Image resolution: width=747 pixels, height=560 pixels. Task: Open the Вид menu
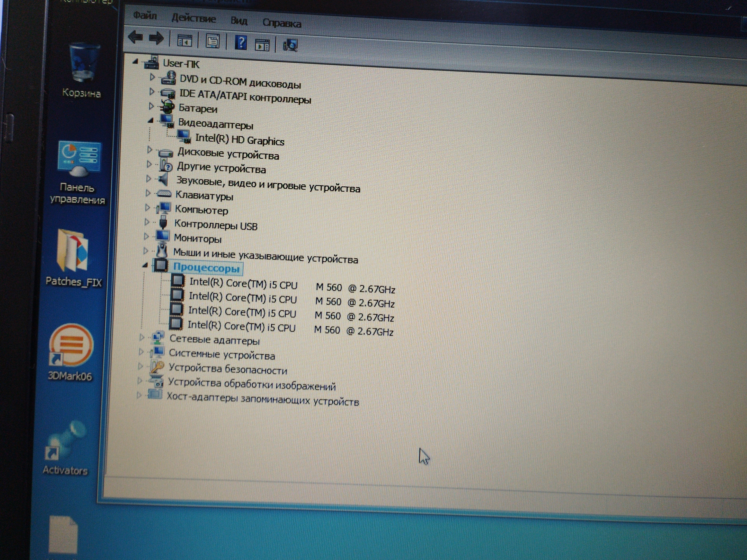click(239, 21)
